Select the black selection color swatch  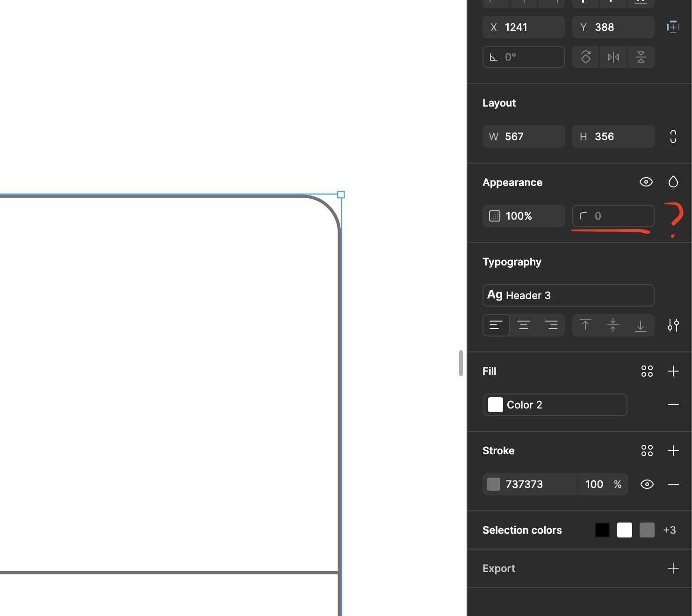pos(602,530)
